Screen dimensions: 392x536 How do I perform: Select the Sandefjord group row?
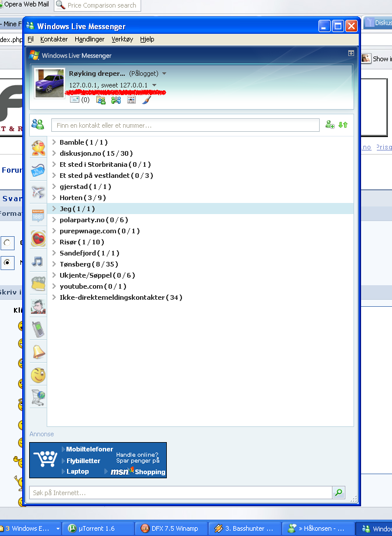click(x=200, y=253)
